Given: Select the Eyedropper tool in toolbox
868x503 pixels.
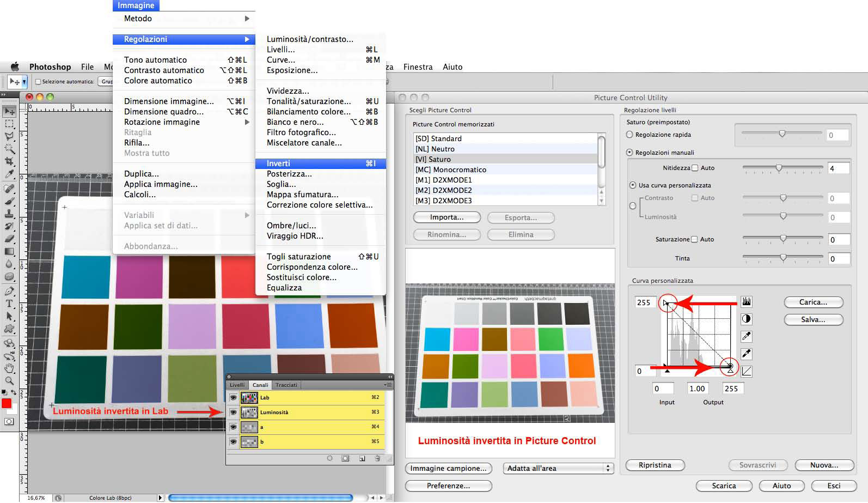Looking at the screenshot, I should click(x=9, y=174).
